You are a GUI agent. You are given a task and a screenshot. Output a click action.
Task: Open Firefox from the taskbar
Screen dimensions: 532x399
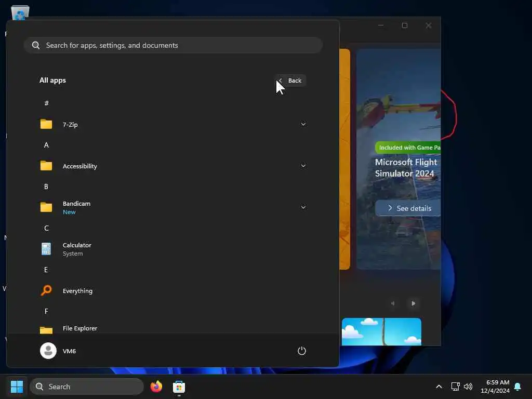coord(156,387)
